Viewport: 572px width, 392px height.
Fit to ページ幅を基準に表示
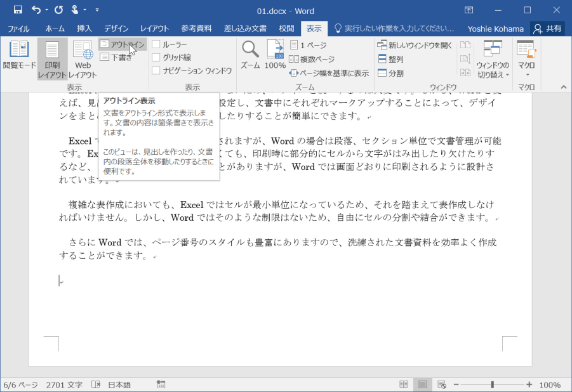pyautogui.click(x=329, y=73)
